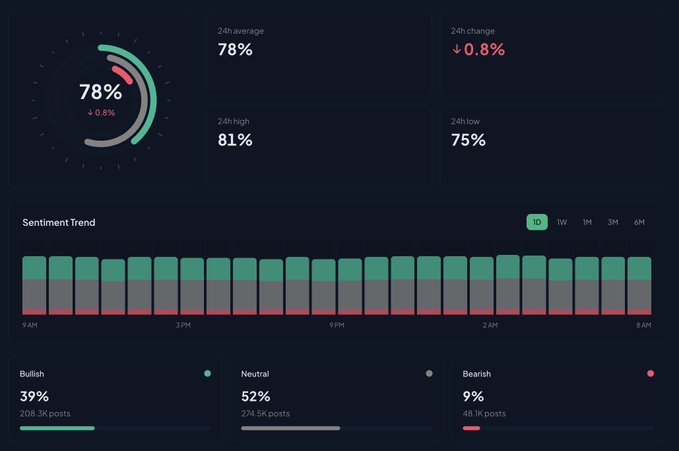The image size is (679, 451).
Task: Click the first chart bar at 9 AM
Action: [34, 286]
